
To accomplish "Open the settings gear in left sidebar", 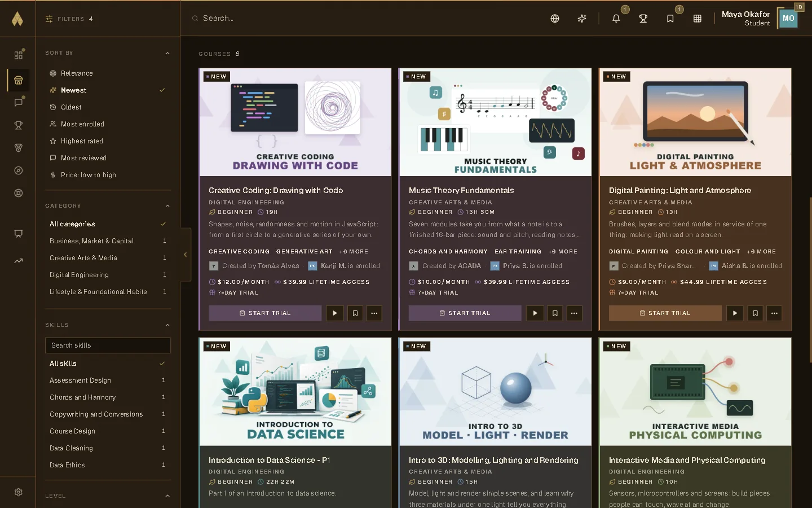I will [19, 492].
